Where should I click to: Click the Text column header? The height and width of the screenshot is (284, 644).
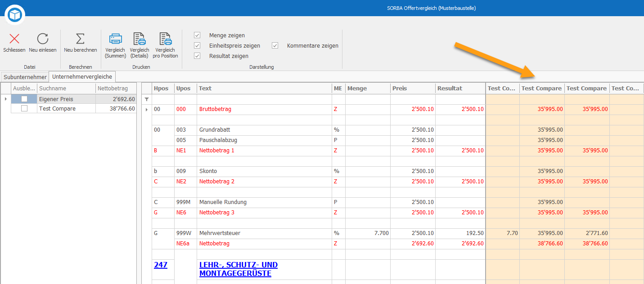point(264,89)
